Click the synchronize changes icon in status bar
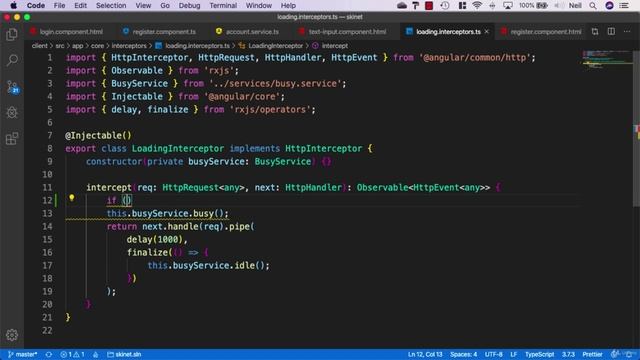 (x=49, y=354)
